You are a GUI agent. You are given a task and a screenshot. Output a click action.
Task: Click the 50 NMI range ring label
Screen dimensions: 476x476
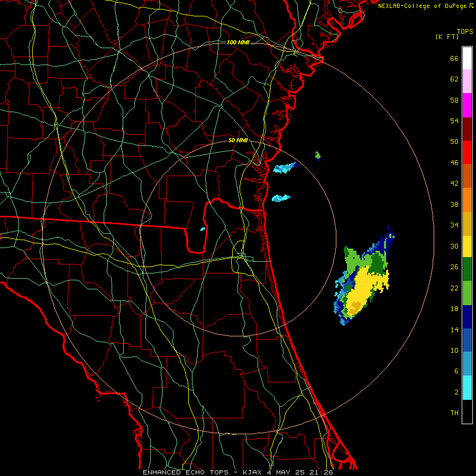click(x=238, y=140)
